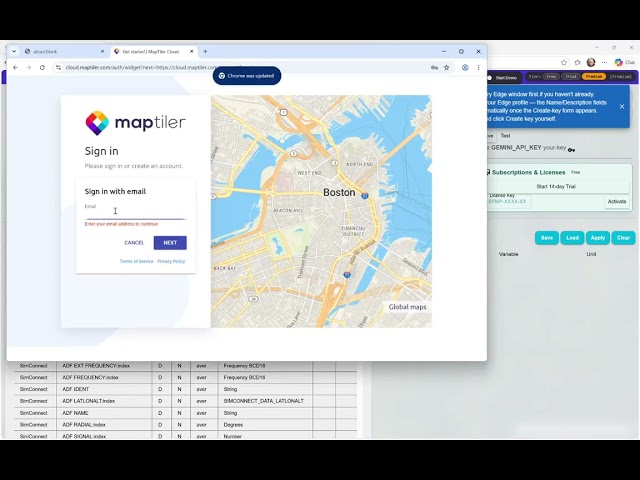The image size is (640, 480).
Task: Open Edge favorites list icon
Action: (x=578, y=62)
